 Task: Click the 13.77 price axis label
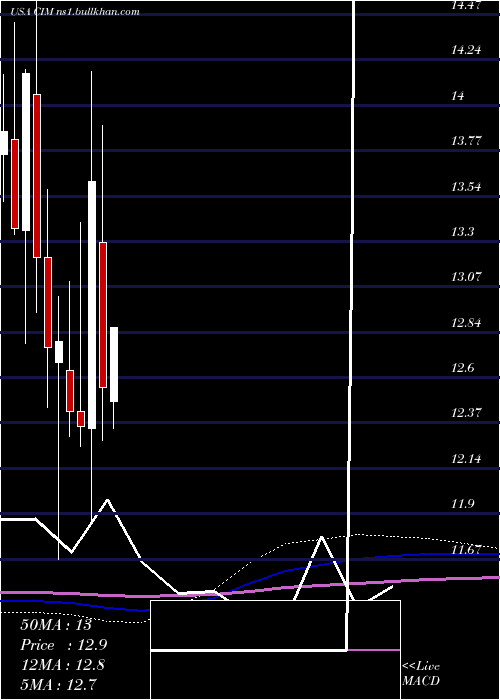click(467, 141)
